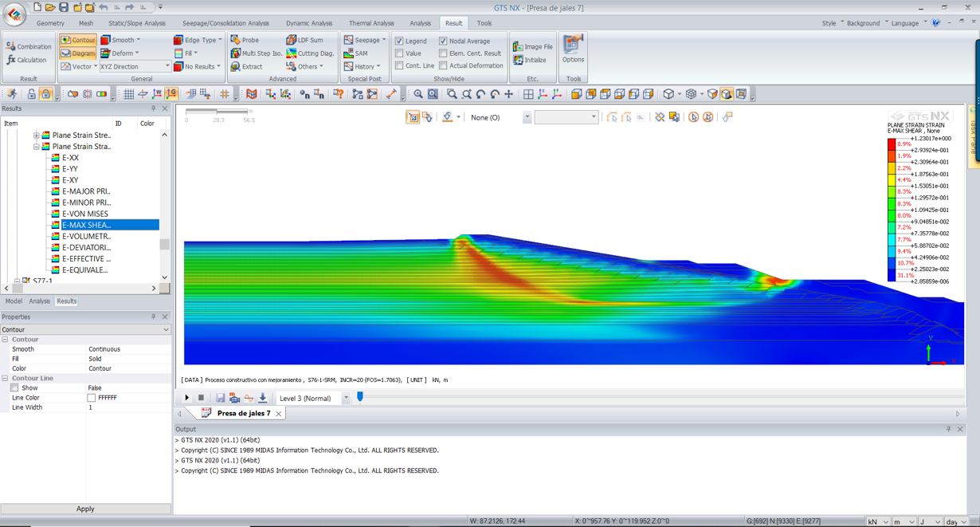The width and height of the screenshot is (980, 527).
Task: Open the Probe result tool
Action: coord(245,40)
